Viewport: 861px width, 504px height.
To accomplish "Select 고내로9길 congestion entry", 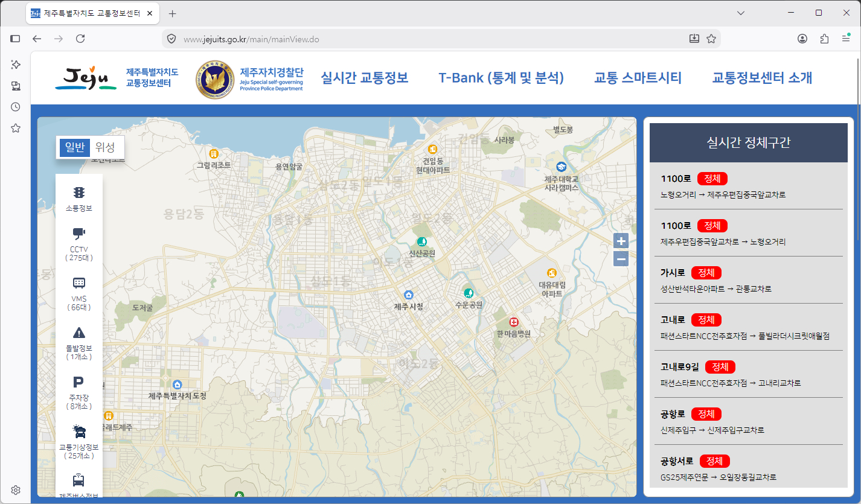I will (x=749, y=374).
